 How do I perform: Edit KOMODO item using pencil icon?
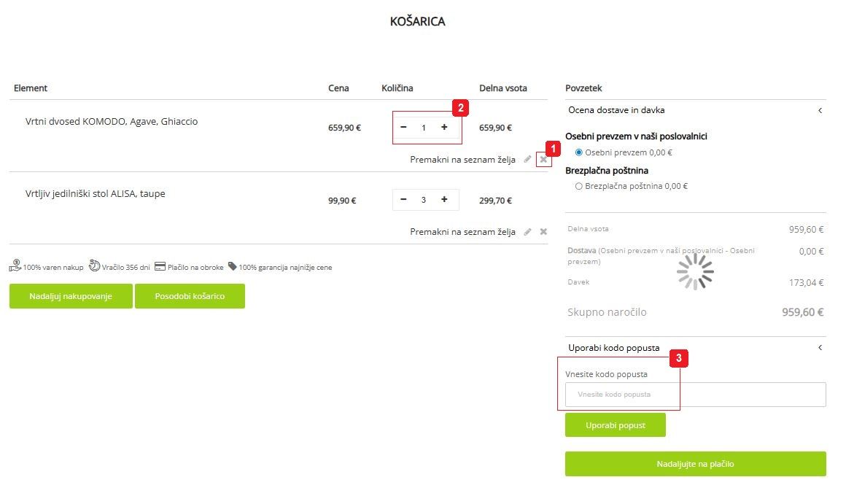click(x=527, y=159)
